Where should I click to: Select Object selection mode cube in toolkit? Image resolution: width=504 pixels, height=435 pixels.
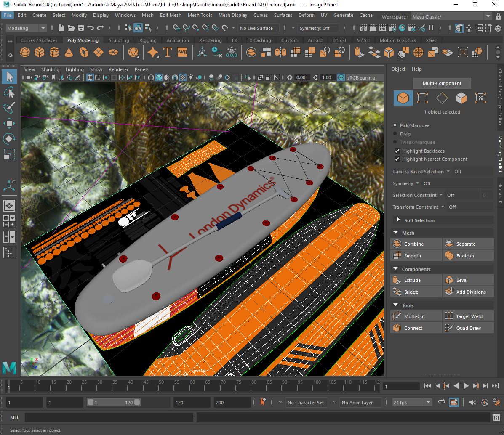(403, 98)
